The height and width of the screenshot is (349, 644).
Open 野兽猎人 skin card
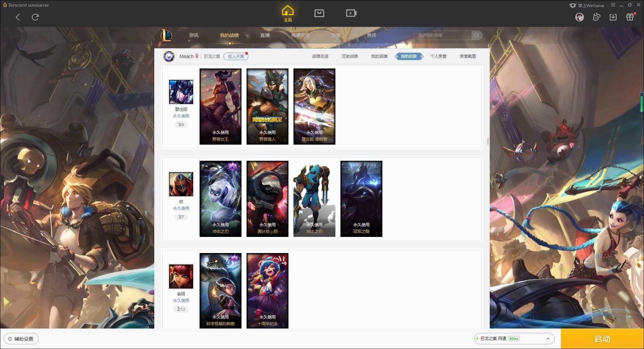(x=267, y=107)
